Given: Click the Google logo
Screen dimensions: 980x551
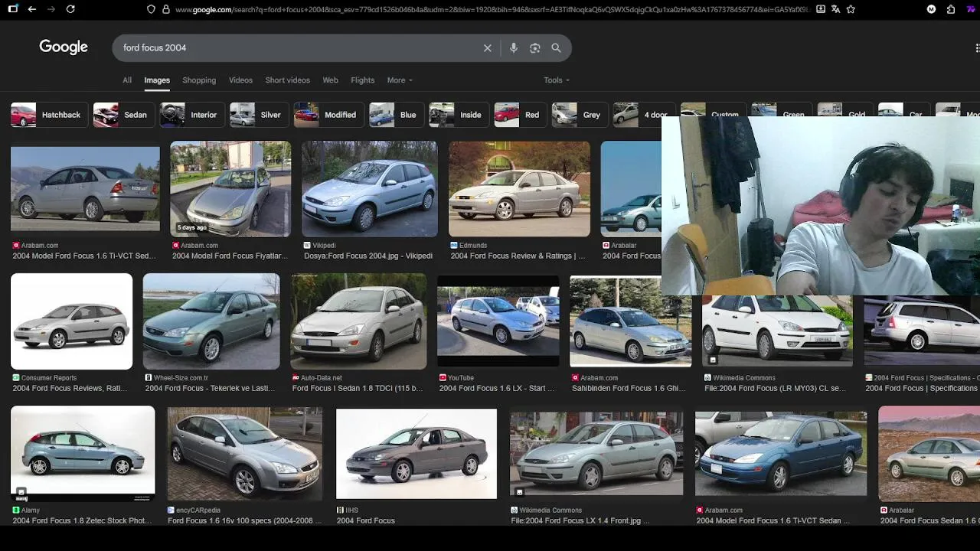Looking at the screenshot, I should (x=64, y=47).
